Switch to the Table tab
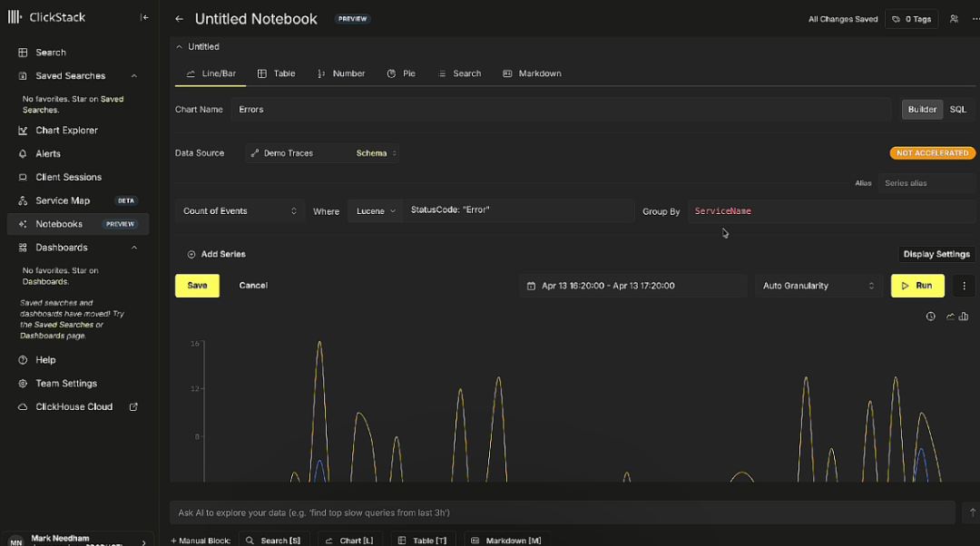 [276, 73]
